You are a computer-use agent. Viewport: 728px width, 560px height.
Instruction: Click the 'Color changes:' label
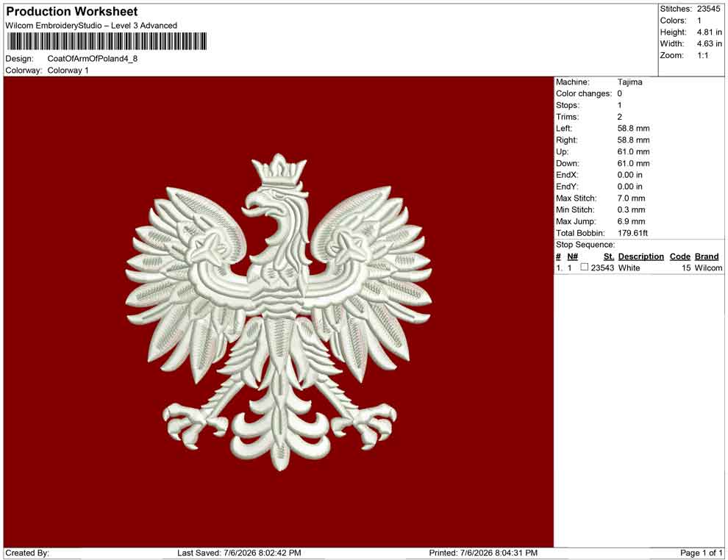(584, 94)
